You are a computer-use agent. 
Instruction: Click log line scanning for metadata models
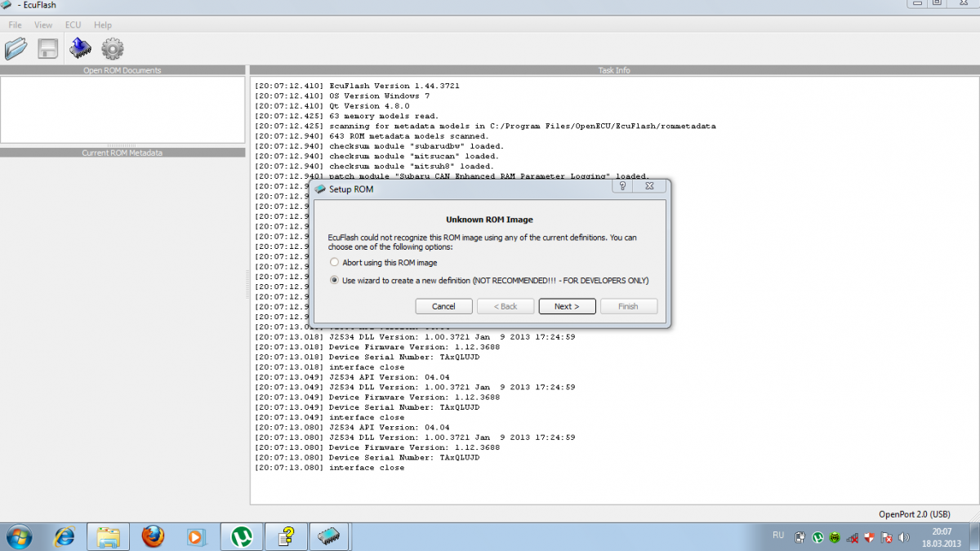point(485,127)
